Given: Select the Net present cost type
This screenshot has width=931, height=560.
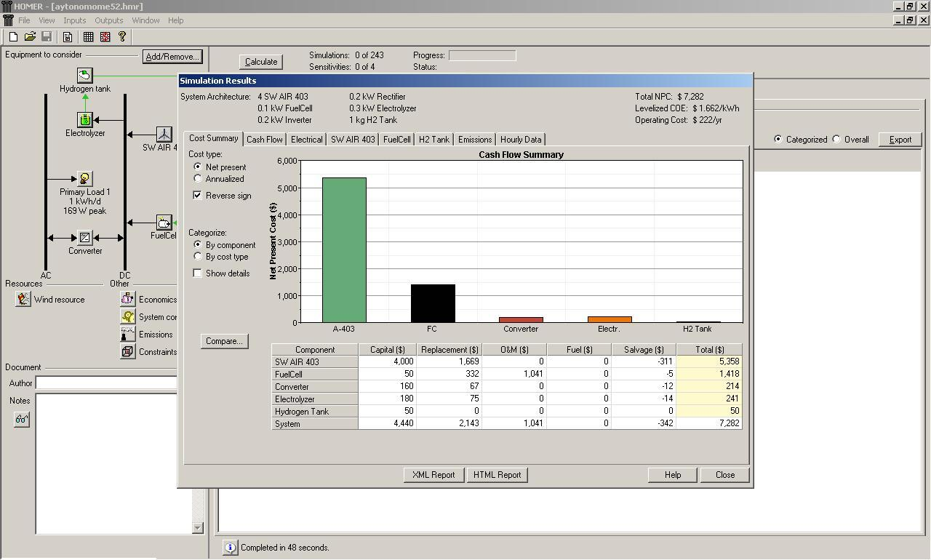Looking at the screenshot, I should pyautogui.click(x=198, y=167).
